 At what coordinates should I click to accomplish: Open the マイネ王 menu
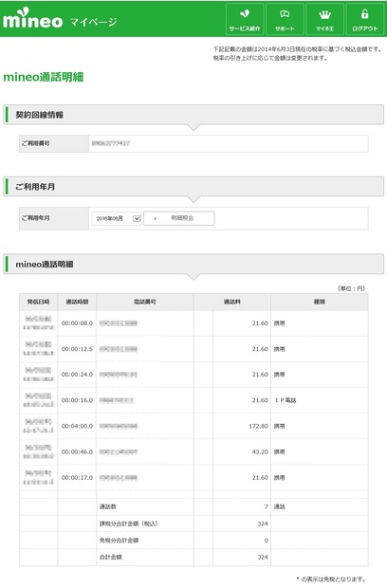pos(324,19)
